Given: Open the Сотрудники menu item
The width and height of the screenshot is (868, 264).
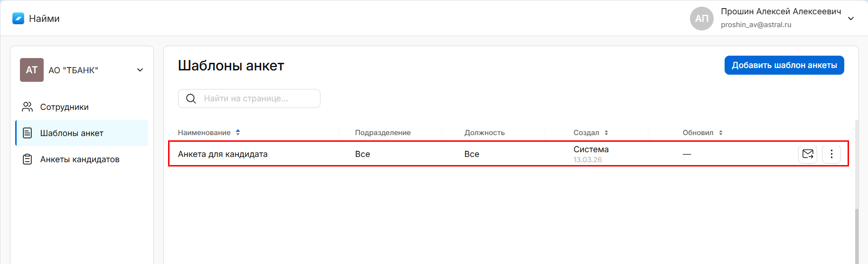Looking at the screenshot, I should click(65, 107).
